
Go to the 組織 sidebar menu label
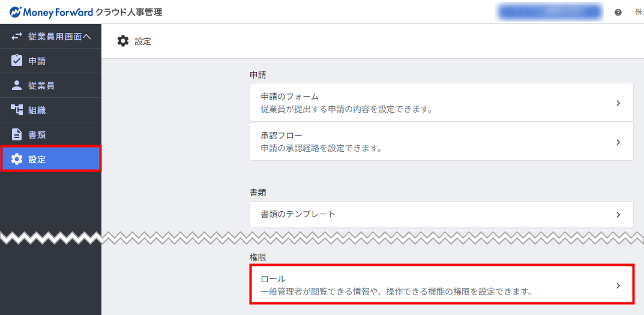37,110
